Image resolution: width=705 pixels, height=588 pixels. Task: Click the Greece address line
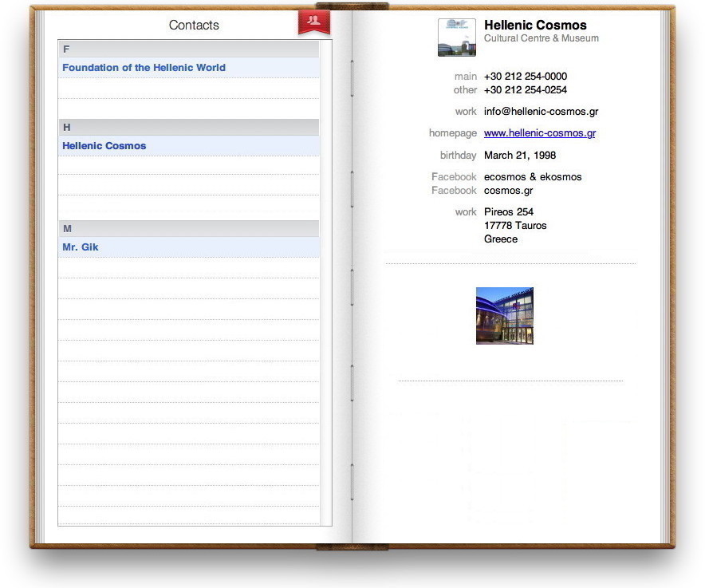[x=500, y=239]
